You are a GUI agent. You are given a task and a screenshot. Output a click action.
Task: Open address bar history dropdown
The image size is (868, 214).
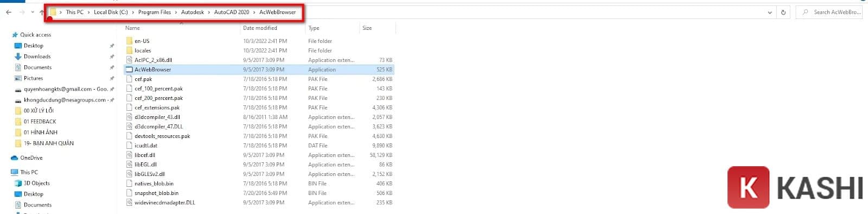coord(770,12)
